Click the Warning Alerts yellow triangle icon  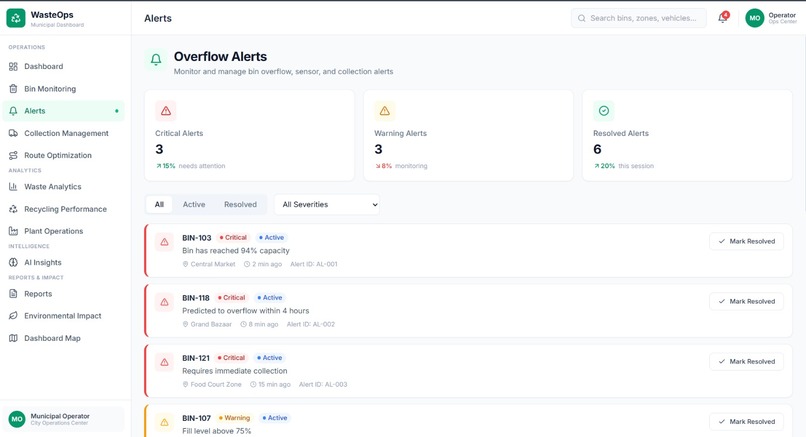(384, 111)
